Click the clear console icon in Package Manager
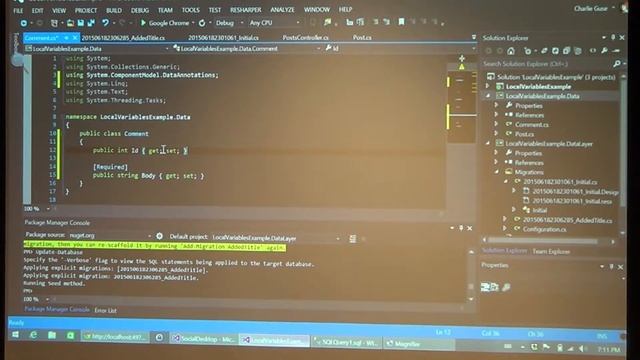Screen dimensions: 640x360 coord(353,238)
